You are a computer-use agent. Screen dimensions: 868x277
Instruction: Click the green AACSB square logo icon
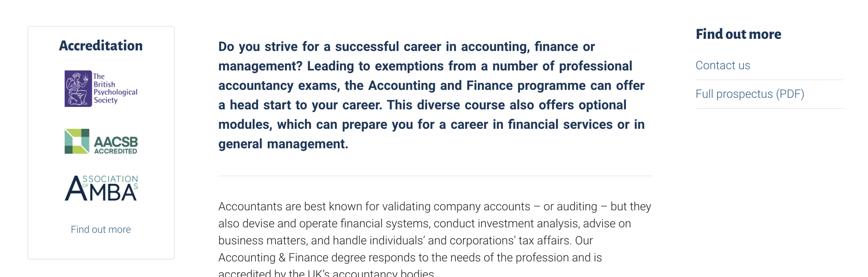pos(77,141)
